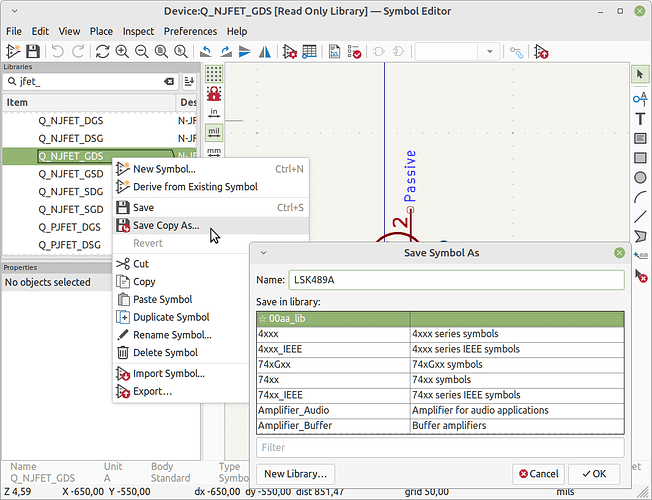Rotate symbol counterclockwise via toolbar icon

coord(205,52)
